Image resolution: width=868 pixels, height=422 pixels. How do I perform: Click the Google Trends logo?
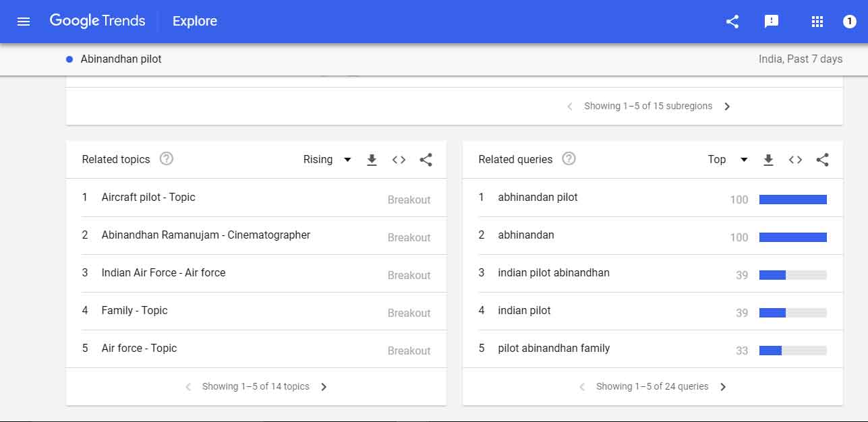[x=97, y=21]
